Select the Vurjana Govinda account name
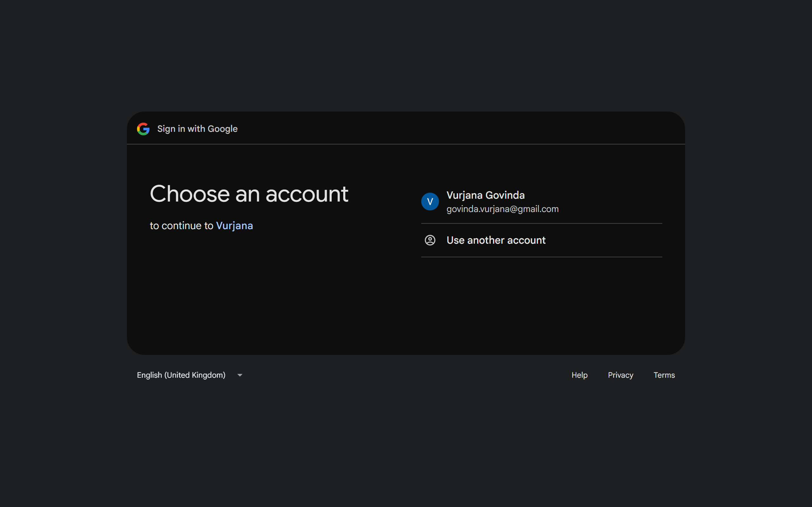This screenshot has height=507, width=812. [x=485, y=195]
